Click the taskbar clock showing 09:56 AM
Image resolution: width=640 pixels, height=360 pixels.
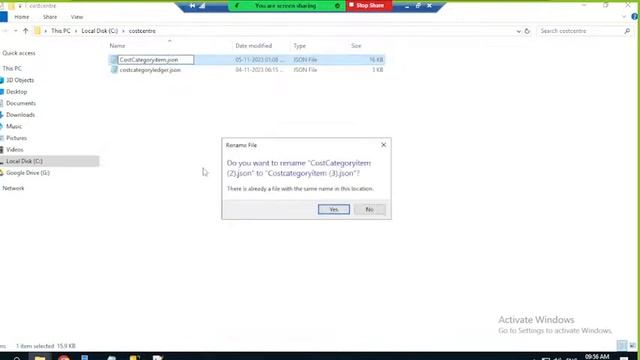(x=597, y=357)
